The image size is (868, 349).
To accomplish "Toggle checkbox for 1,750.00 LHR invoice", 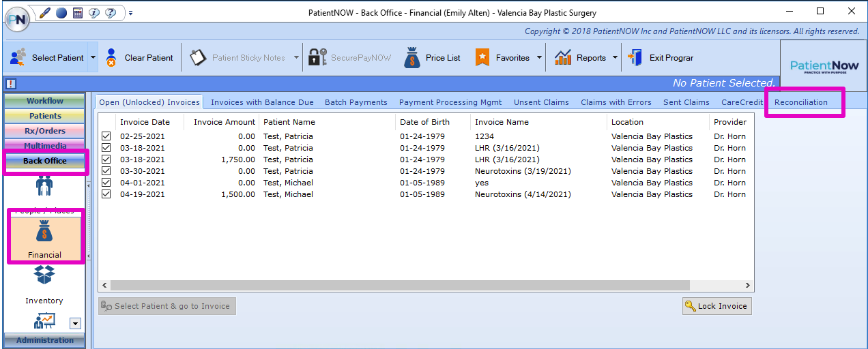I will (106, 160).
